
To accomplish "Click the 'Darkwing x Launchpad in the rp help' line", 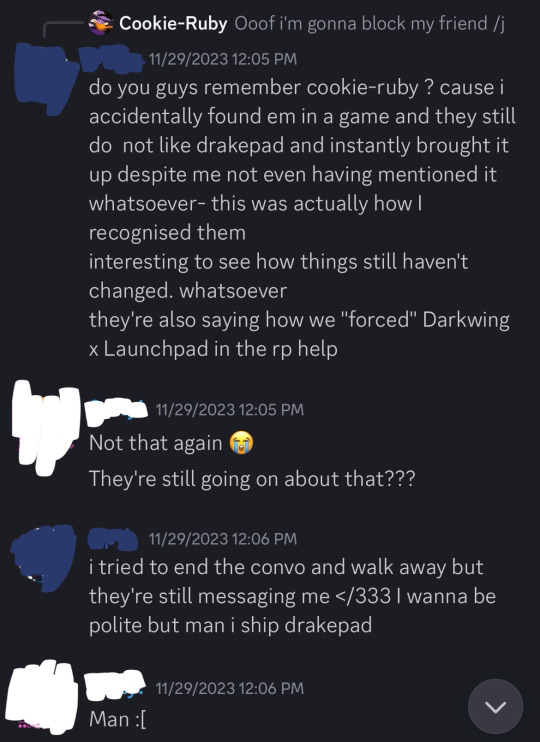I will pos(299,334).
